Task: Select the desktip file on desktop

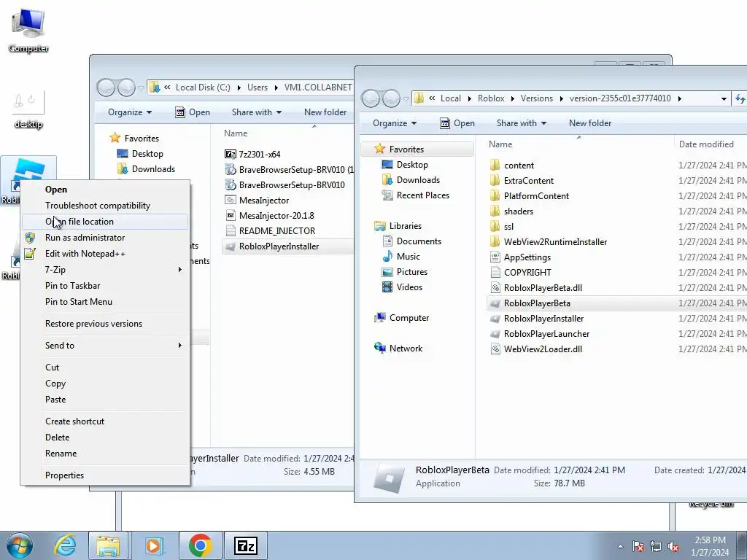Action: click(x=28, y=109)
